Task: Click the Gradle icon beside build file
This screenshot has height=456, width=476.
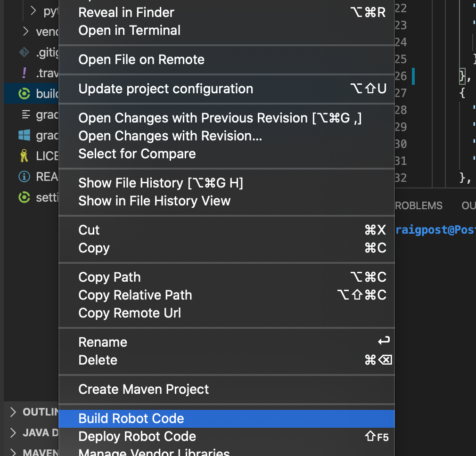Action: [x=25, y=93]
